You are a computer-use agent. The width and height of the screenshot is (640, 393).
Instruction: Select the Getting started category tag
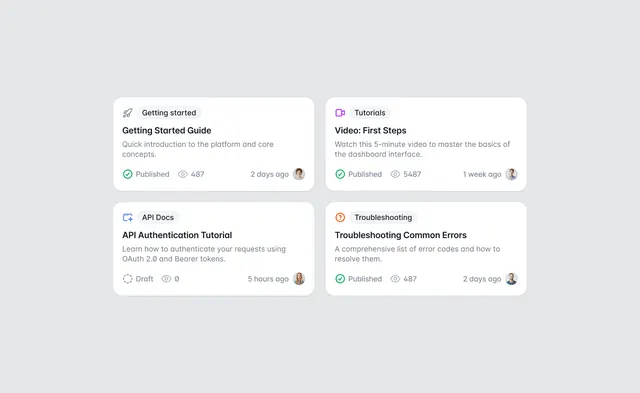[x=169, y=113]
